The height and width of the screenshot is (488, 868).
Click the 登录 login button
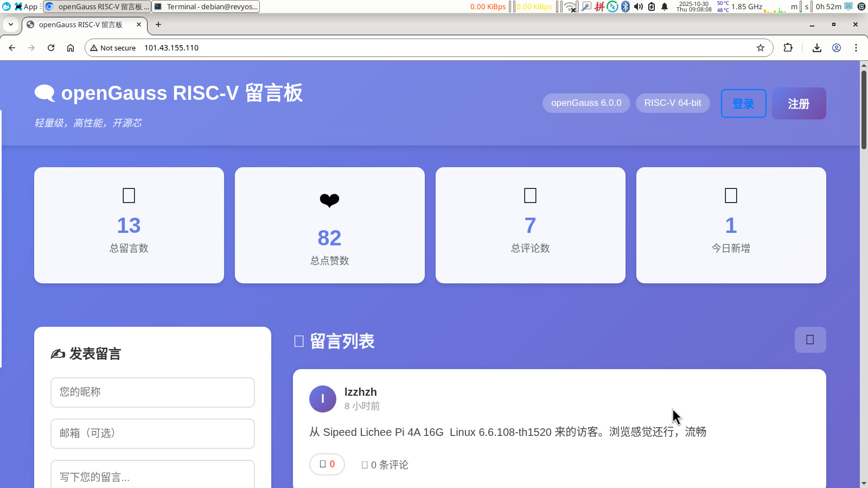point(743,103)
